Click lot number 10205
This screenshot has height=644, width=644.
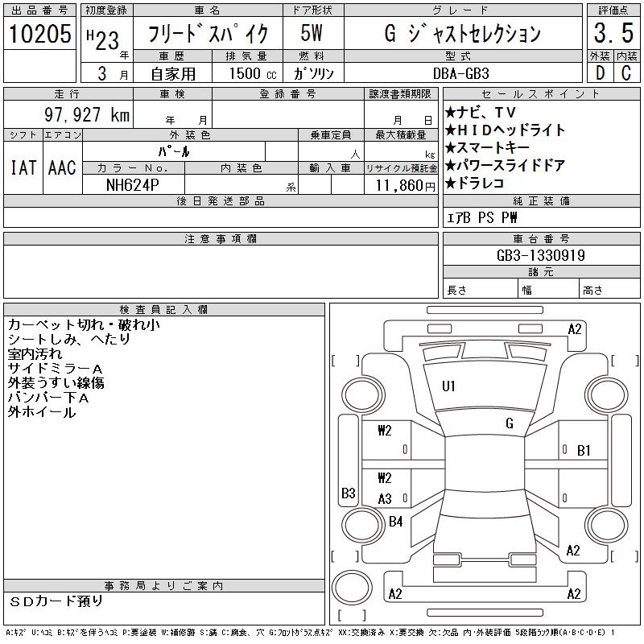(39, 34)
